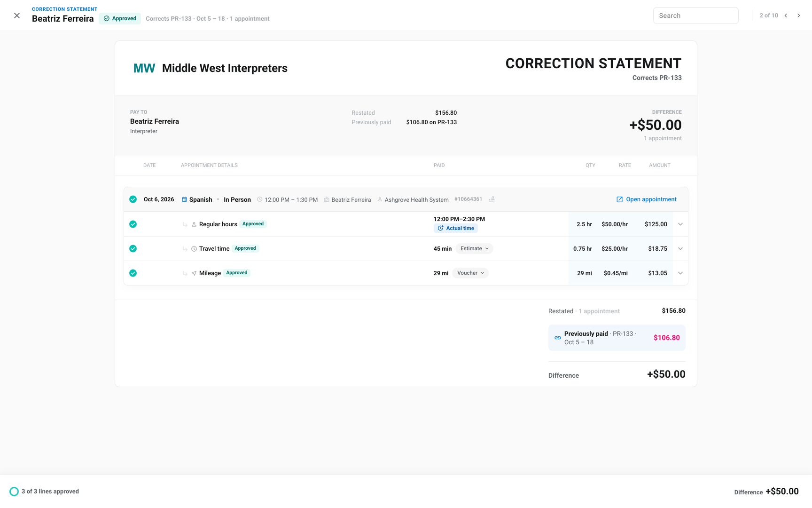Click the $125.00 amount for Regular hours
Image resolution: width=812 pixels, height=508 pixels.
pyautogui.click(x=656, y=224)
